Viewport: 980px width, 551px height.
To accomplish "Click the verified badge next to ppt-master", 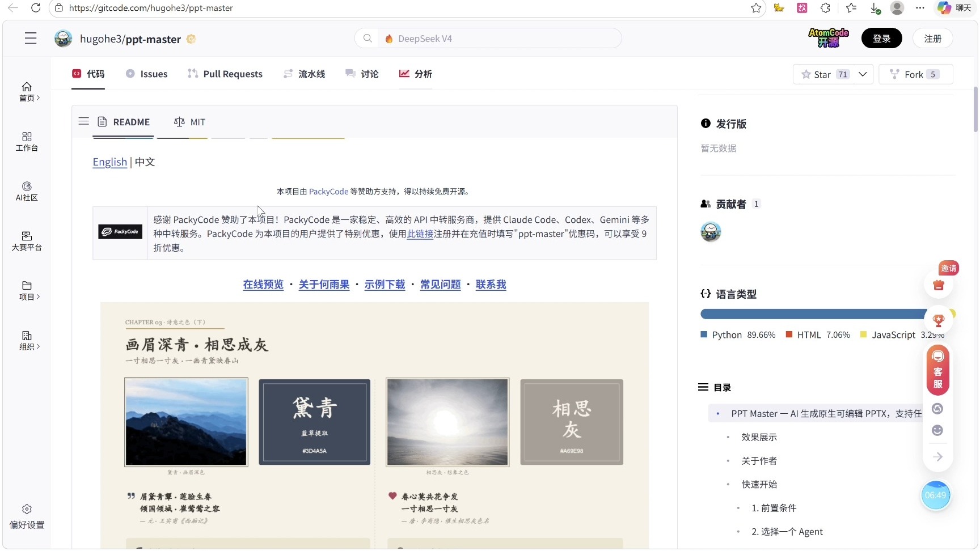I will [191, 39].
